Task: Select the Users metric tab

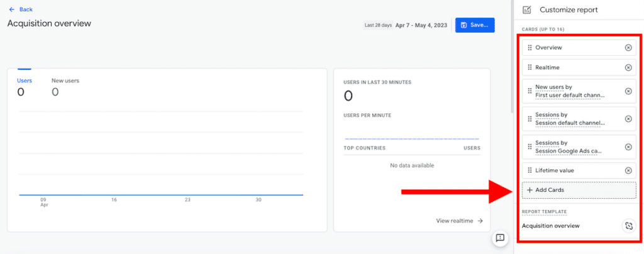Action: coord(25,87)
